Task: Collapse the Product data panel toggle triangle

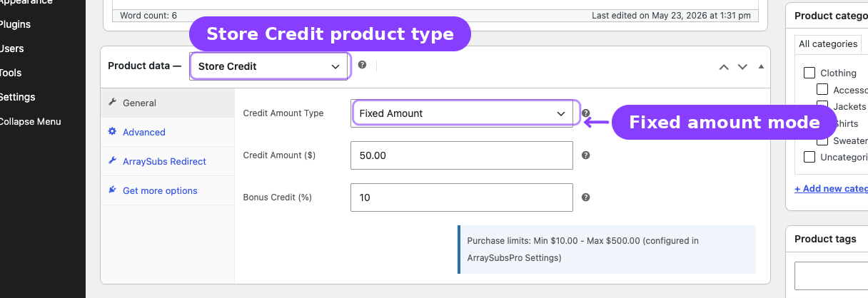Action: [x=760, y=66]
